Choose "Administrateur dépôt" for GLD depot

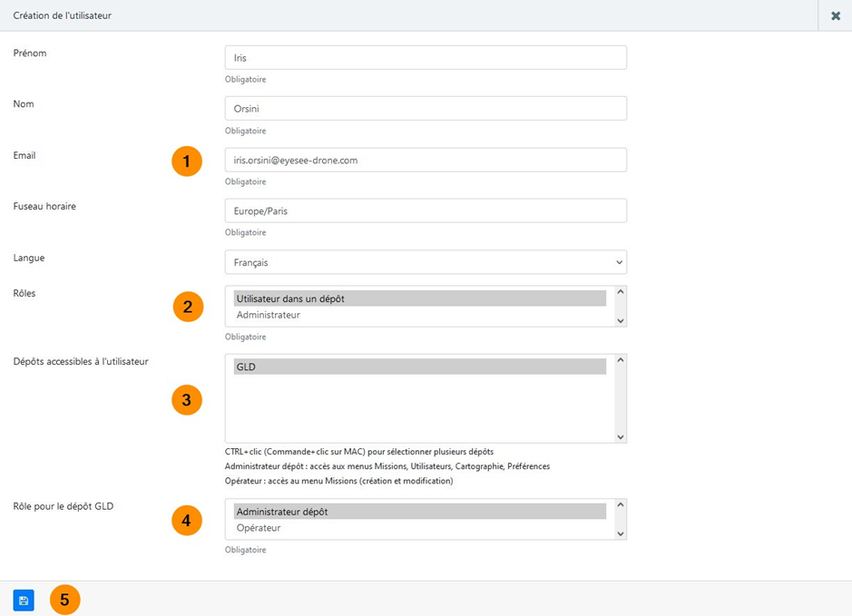click(x=419, y=512)
